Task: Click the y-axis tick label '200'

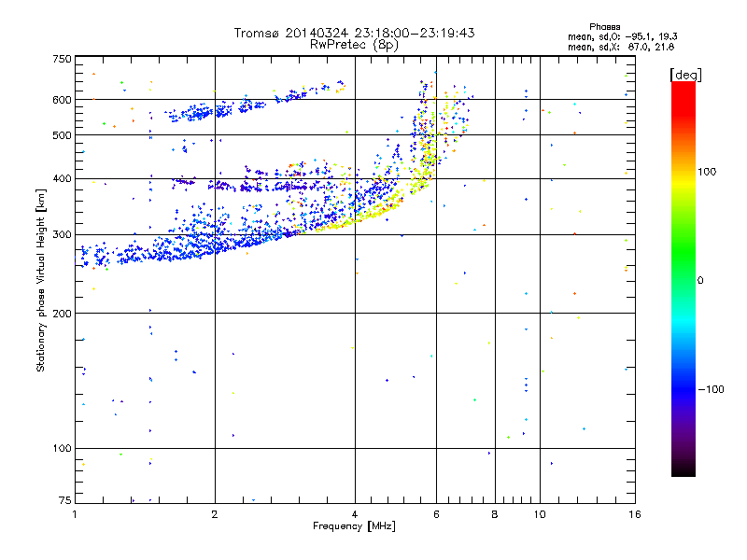Action: (x=62, y=314)
